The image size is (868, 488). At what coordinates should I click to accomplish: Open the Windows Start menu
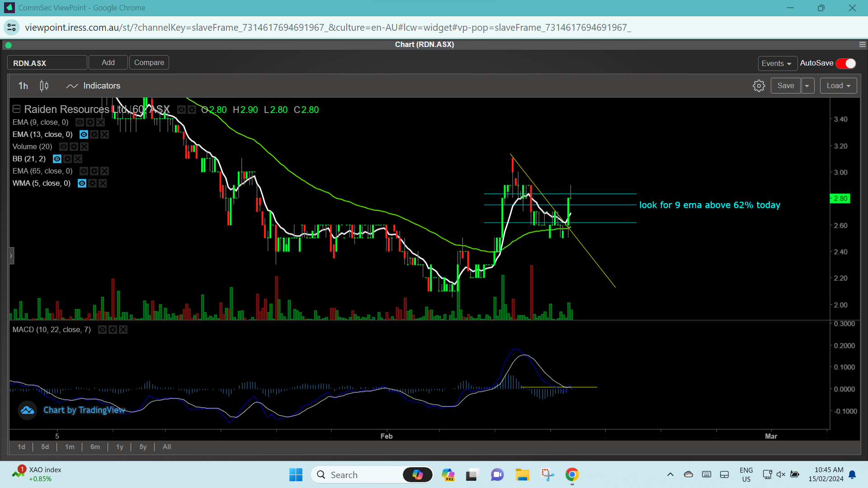[x=296, y=474]
